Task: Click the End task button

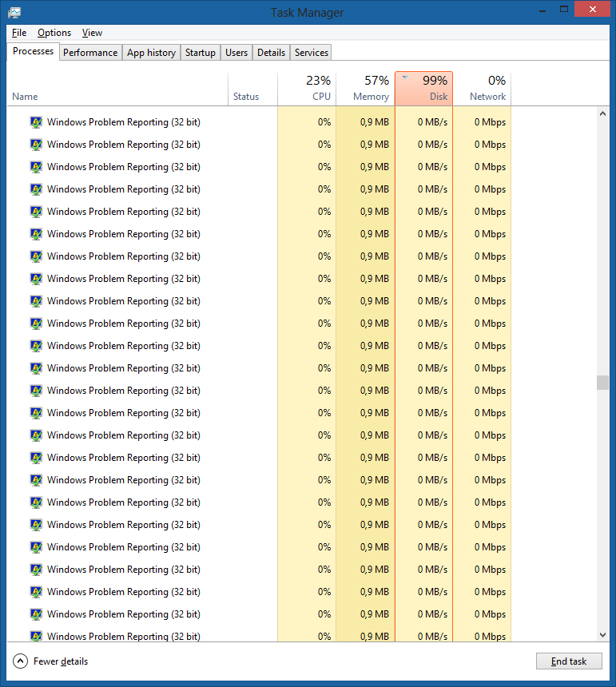Action: click(x=569, y=661)
